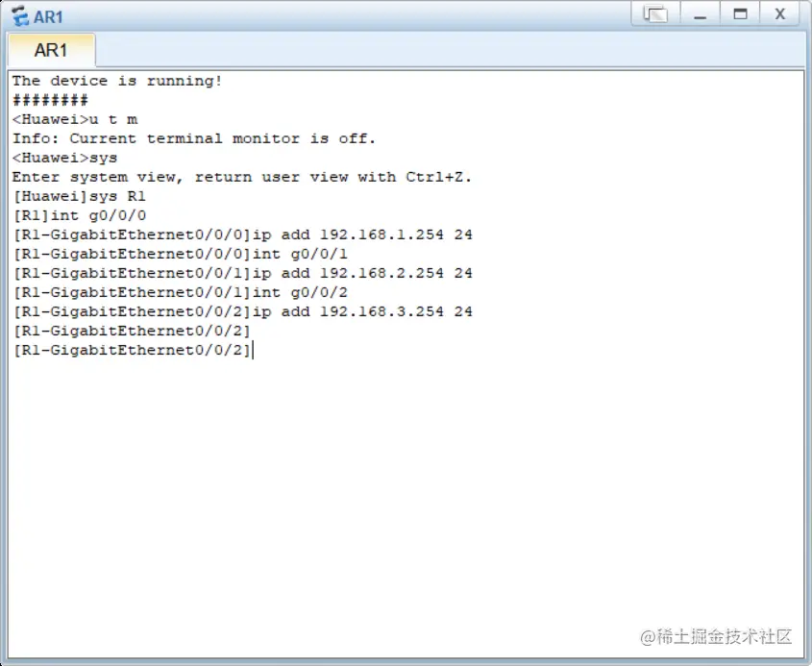Screen dimensions: 812x666
Task: Close the AR1 window
Action: pyautogui.click(x=780, y=14)
